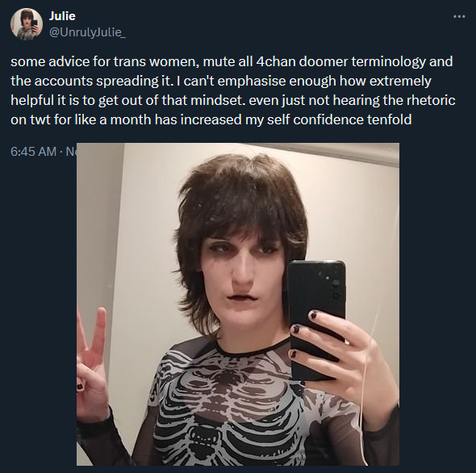Viewport: 476px width, 473px height.
Task: Click the peace sign hand in the photo
Action: click(x=91, y=363)
